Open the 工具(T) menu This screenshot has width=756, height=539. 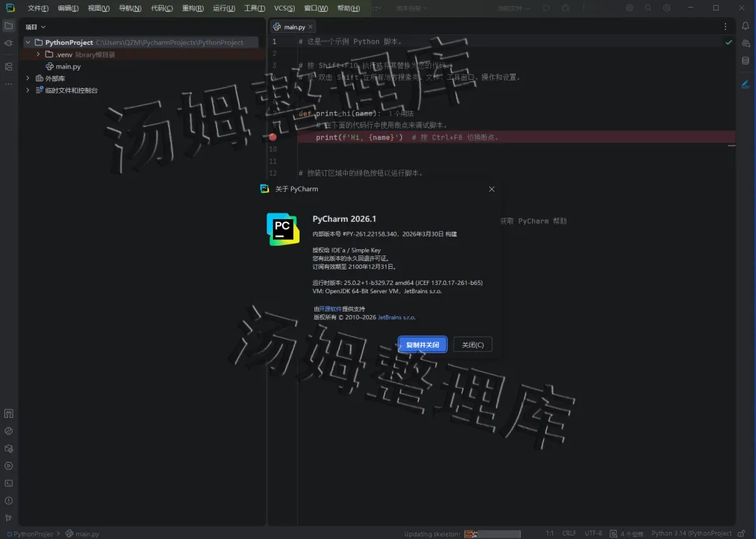pyautogui.click(x=255, y=8)
